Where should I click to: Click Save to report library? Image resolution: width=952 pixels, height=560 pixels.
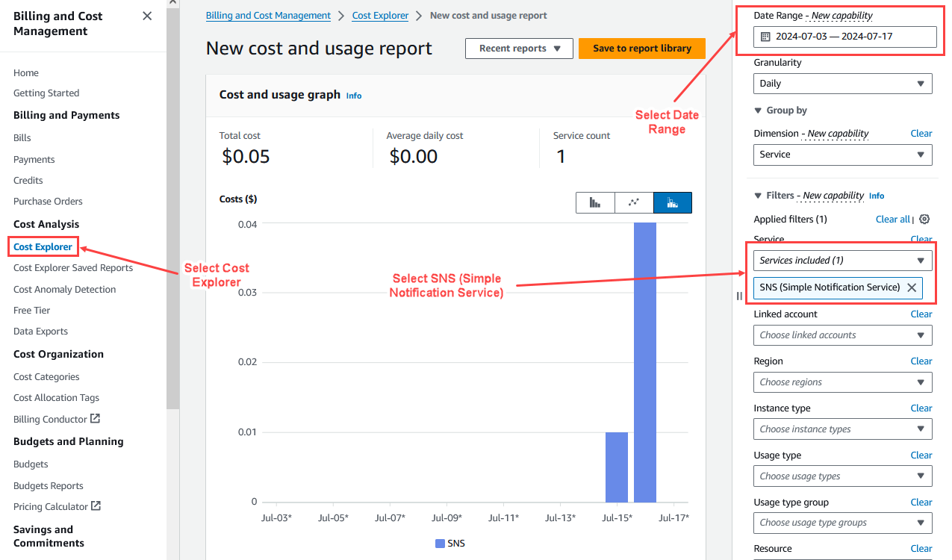(x=641, y=48)
